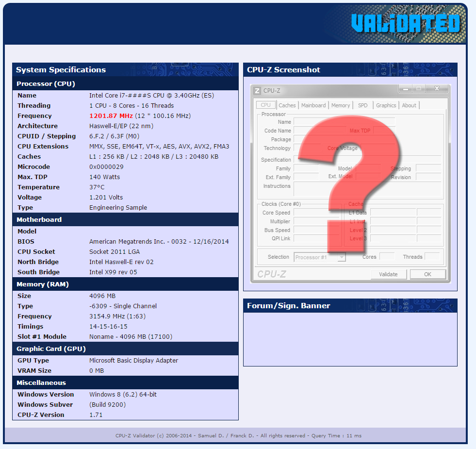Click the memory frequency 3154.9 MHz (1:63)
The image size is (476, 449).
(117, 316)
